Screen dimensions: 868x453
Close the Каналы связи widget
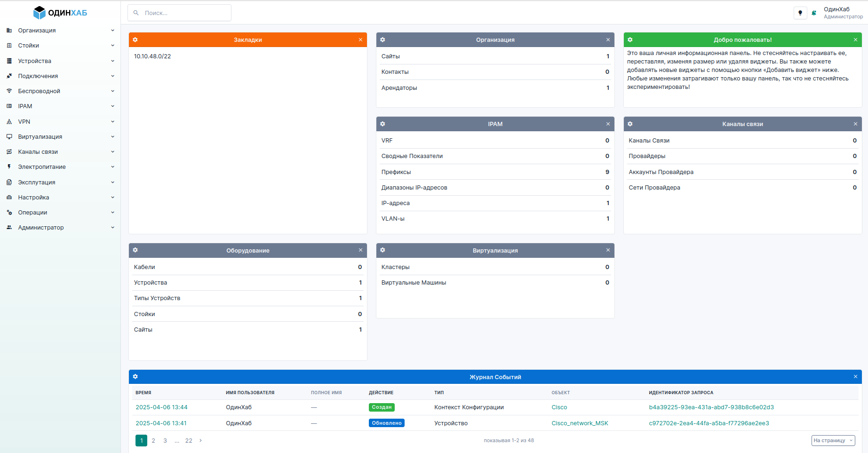(855, 124)
